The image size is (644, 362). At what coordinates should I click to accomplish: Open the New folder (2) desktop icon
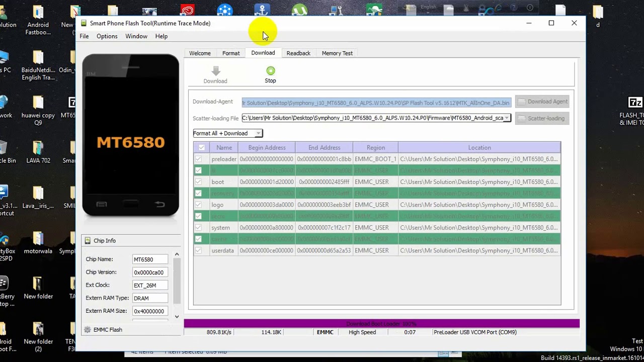point(38,336)
